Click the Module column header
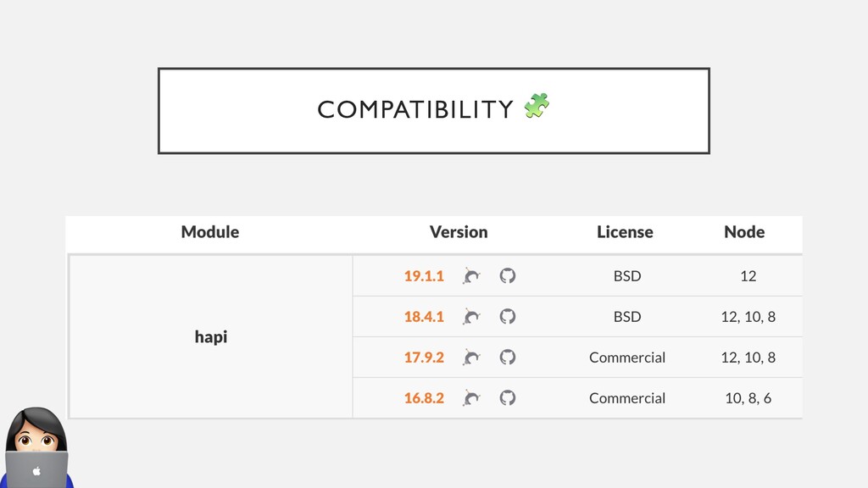 (x=210, y=232)
